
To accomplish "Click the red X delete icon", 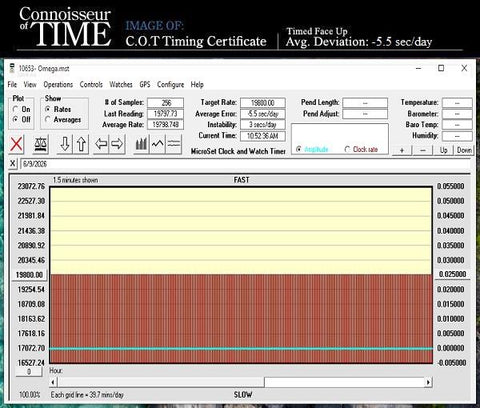I will [x=16, y=144].
